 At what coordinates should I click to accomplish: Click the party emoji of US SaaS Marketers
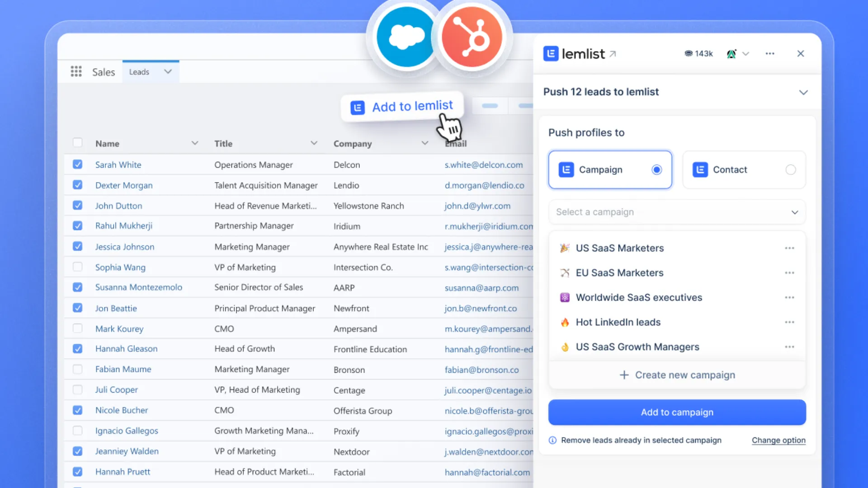pos(565,248)
